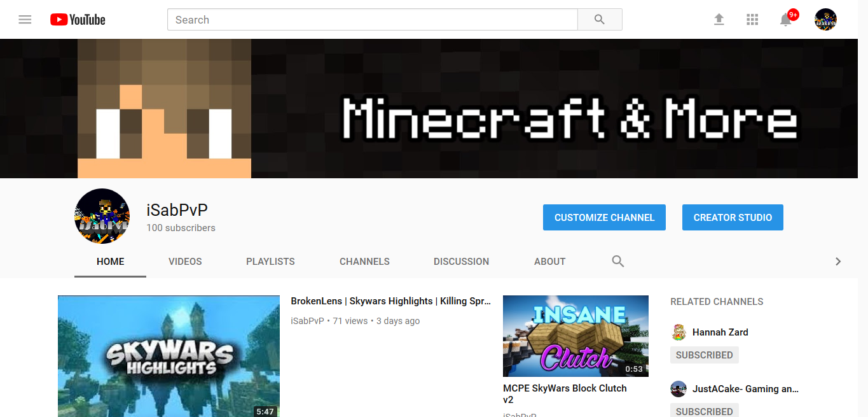Focus the Search input field

372,20
